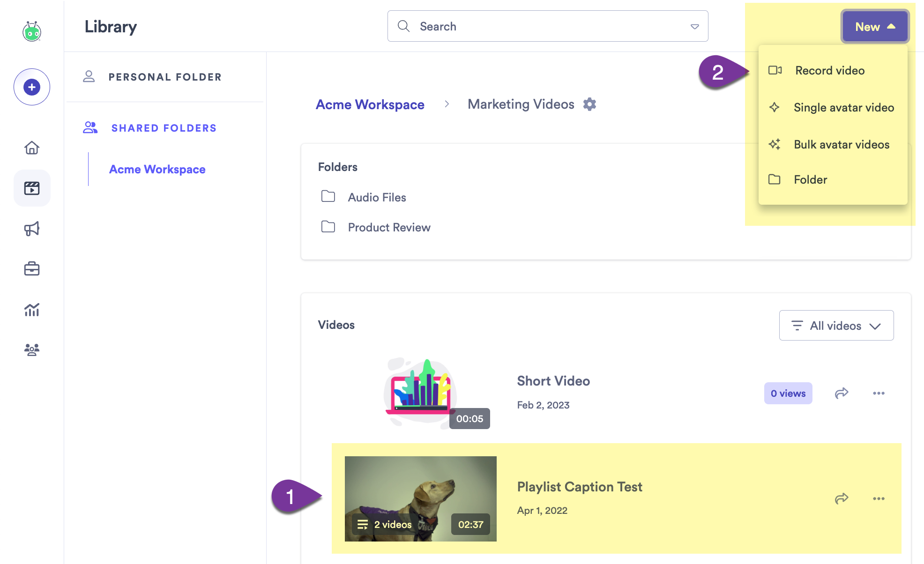Open the team people icon in sidebar
Viewport: 924px width, 564px height.
point(32,349)
